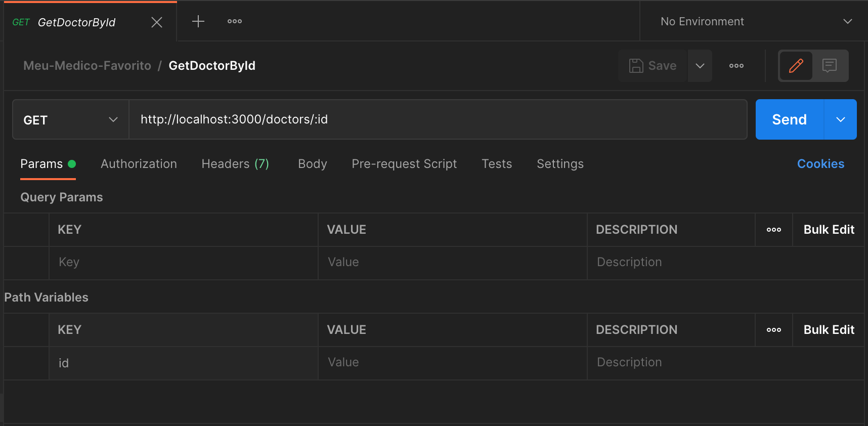Click the Save button
Image resolution: width=868 pixels, height=426 pixels.
coord(653,66)
